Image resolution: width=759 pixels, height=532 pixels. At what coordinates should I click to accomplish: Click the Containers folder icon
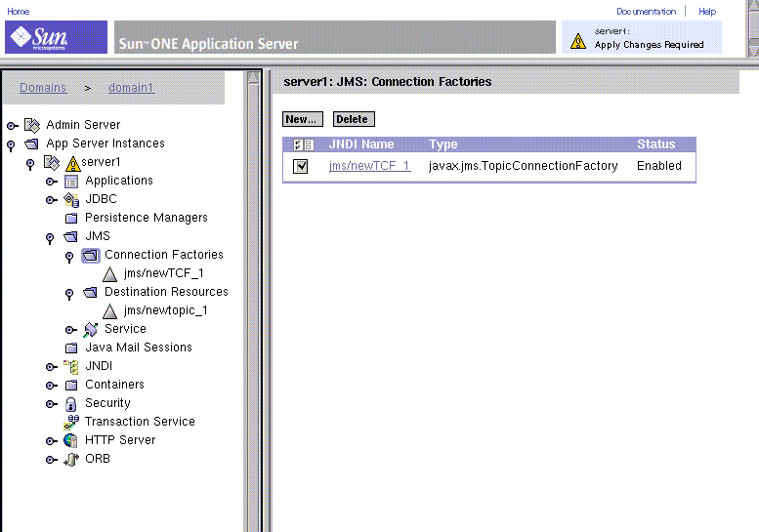(71, 385)
